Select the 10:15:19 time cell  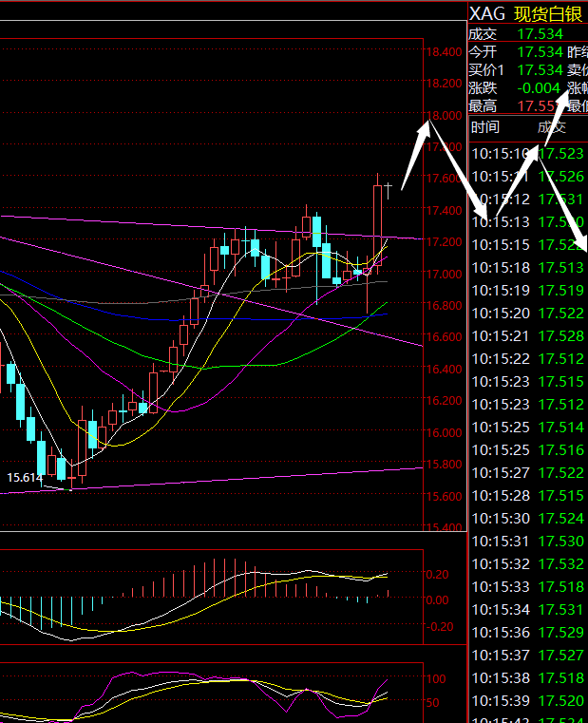click(x=501, y=290)
